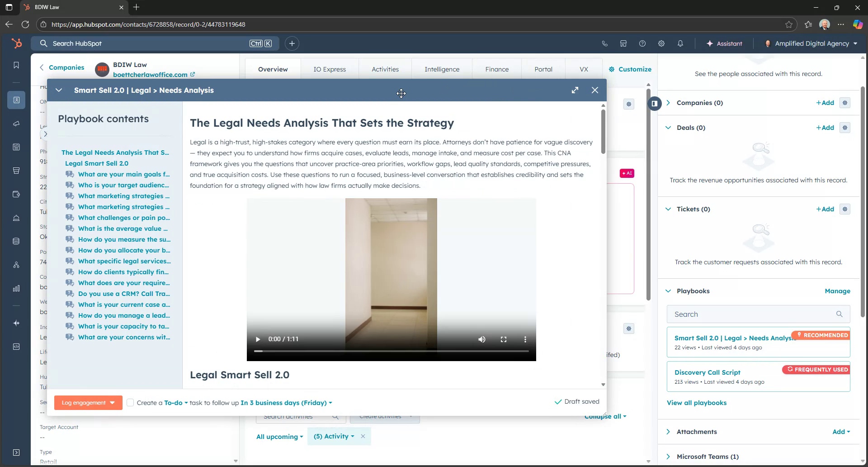
Task: Click the notifications bell icon
Action: pyautogui.click(x=679, y=43)
